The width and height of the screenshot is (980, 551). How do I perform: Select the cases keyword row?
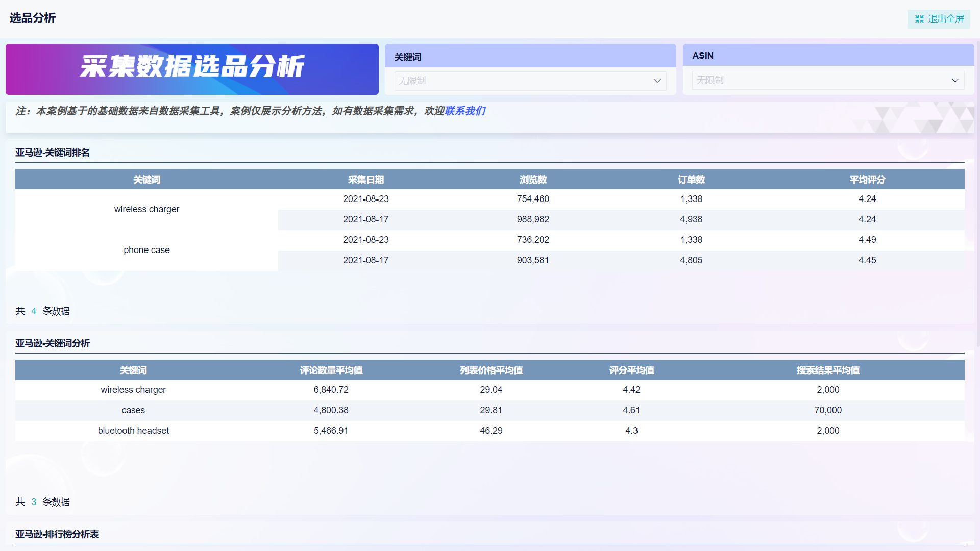pyautogui.click(x=133, y=410)
